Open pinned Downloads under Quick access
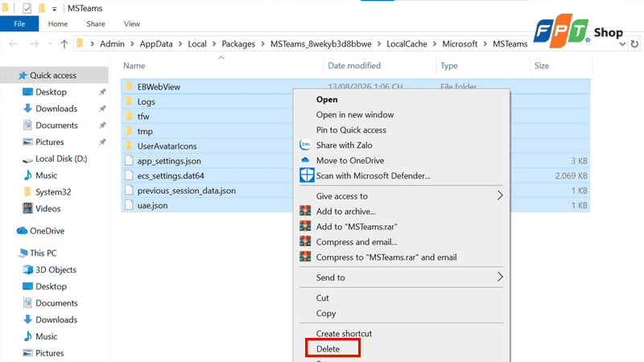644x362 pixels. pyautogui.click(x=56, y=109)
